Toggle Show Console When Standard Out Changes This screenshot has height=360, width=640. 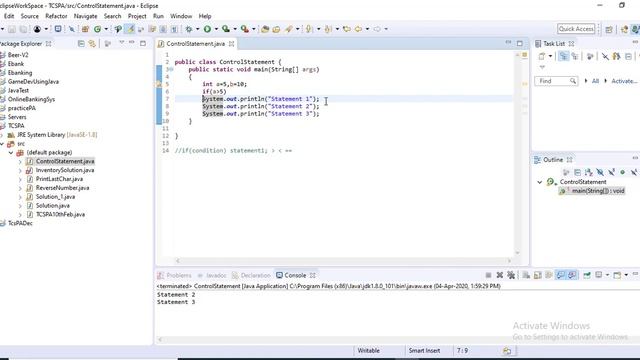click(x=561, y=276)
